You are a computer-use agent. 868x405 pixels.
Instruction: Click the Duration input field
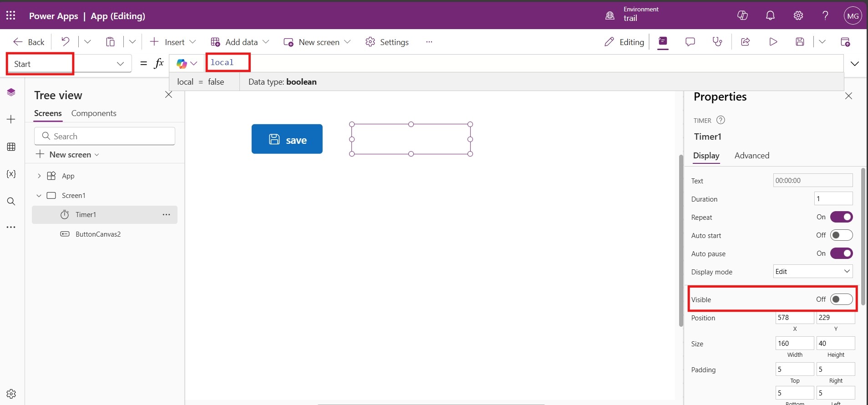tap(833, 199)
